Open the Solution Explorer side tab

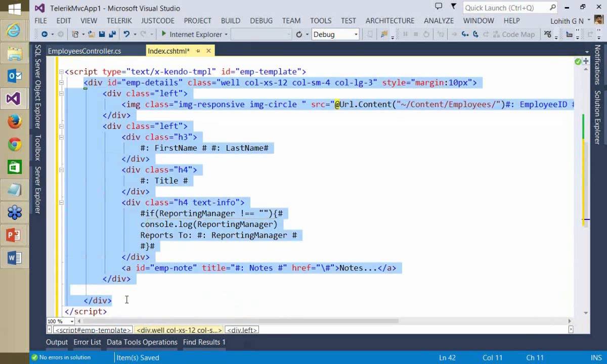pyautogui.click(x=597, y=118)
